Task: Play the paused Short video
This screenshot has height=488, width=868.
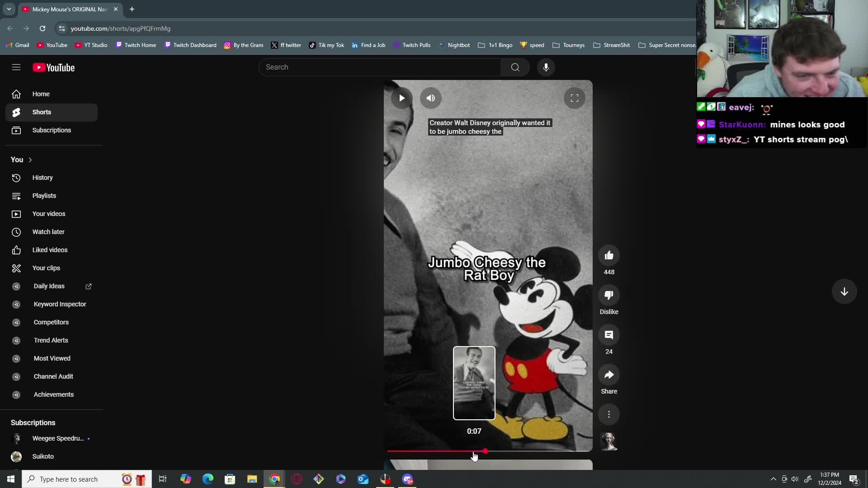Action: pos(402,98)
